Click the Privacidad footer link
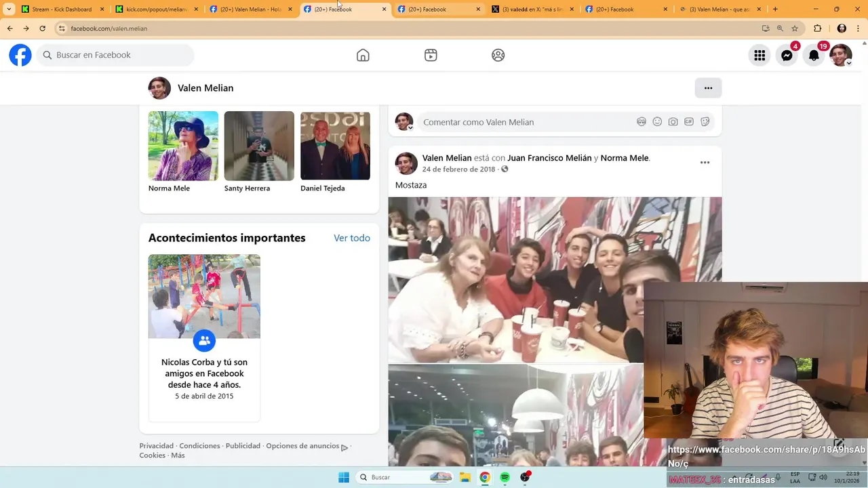This screenshot has height=488, width=868. (157, 446)
